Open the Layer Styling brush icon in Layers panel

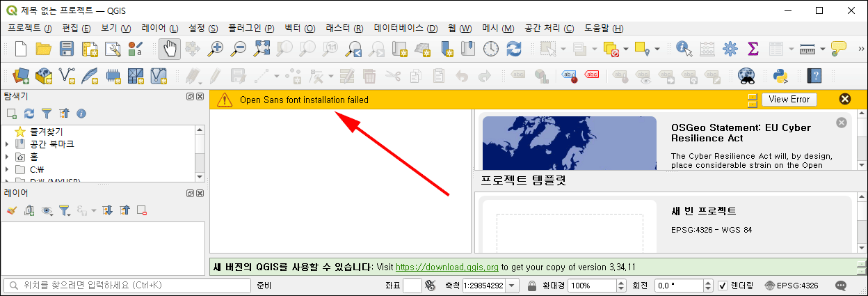click(12, 210)
